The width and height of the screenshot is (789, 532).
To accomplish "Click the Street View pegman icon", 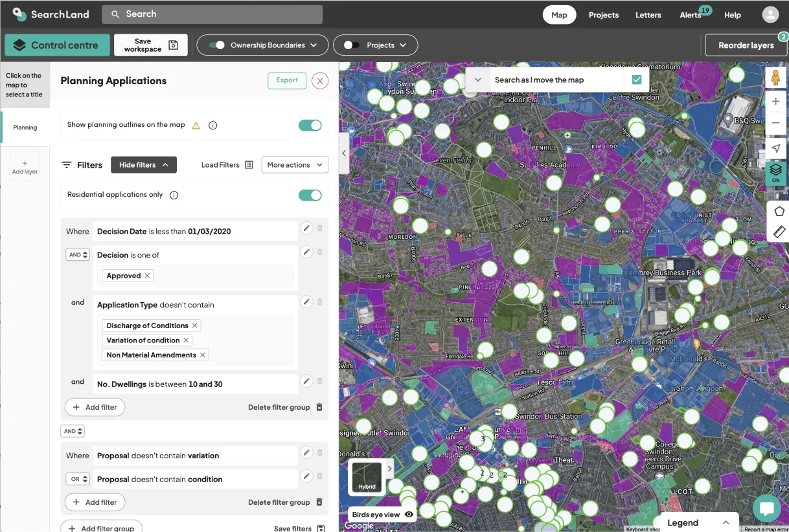I will pyautogui.click(x=775, y=78).
